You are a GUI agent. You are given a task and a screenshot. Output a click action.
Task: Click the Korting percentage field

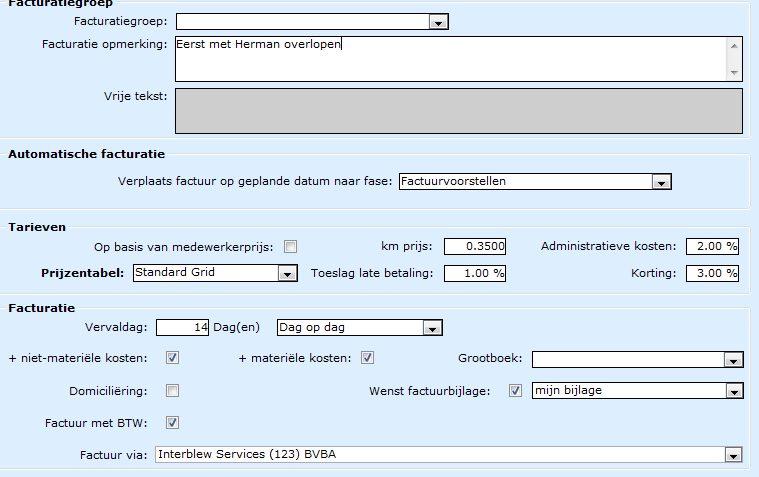click(x=712, y=273)
